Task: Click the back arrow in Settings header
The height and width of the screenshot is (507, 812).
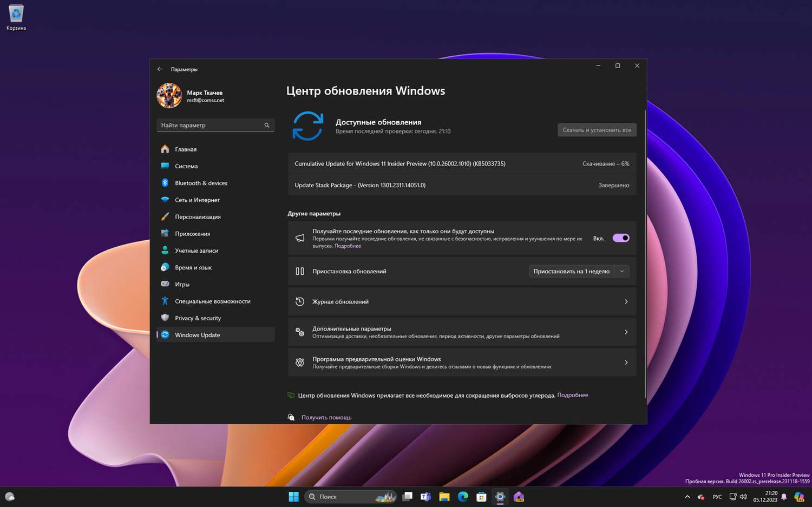Action: pos(160,69)
